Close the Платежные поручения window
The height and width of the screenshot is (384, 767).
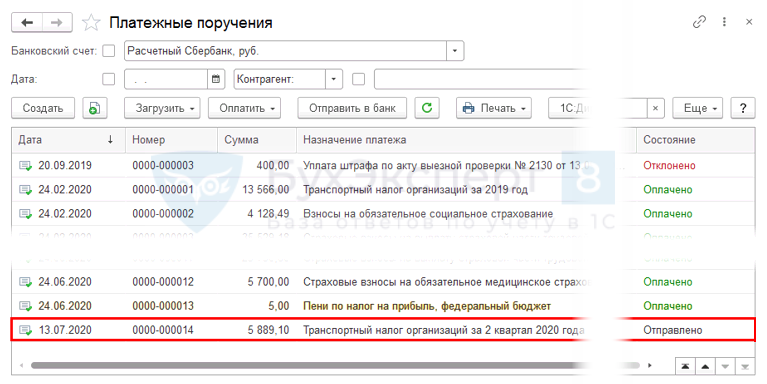[x=749, y=22]
